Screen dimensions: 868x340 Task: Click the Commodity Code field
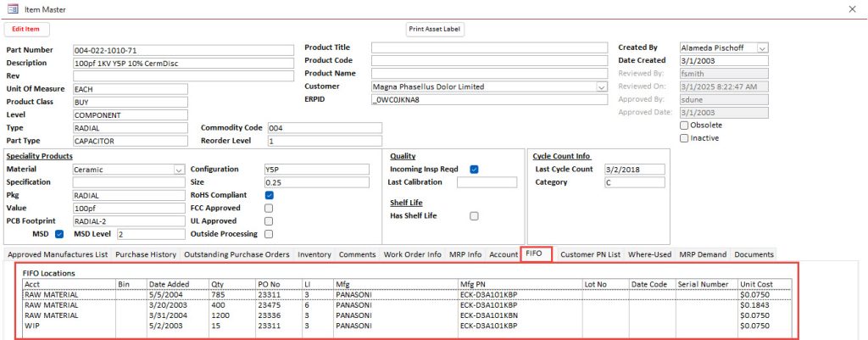(325, 128)
